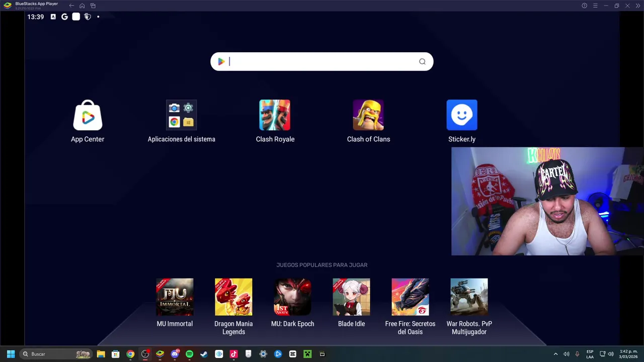Open Google Chrome from the taskbar

pyautogui.click(x=130, y=354)
